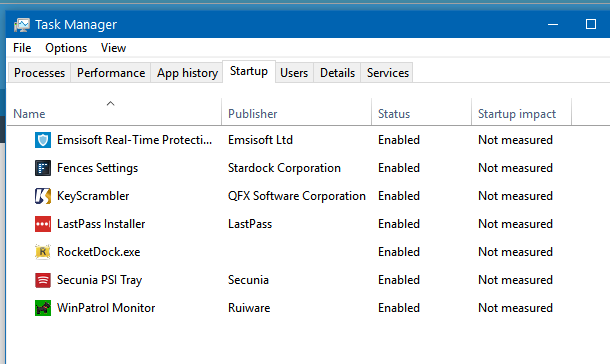Switch to the Details tab
610x364 pixels.
(x=337, y=73)
